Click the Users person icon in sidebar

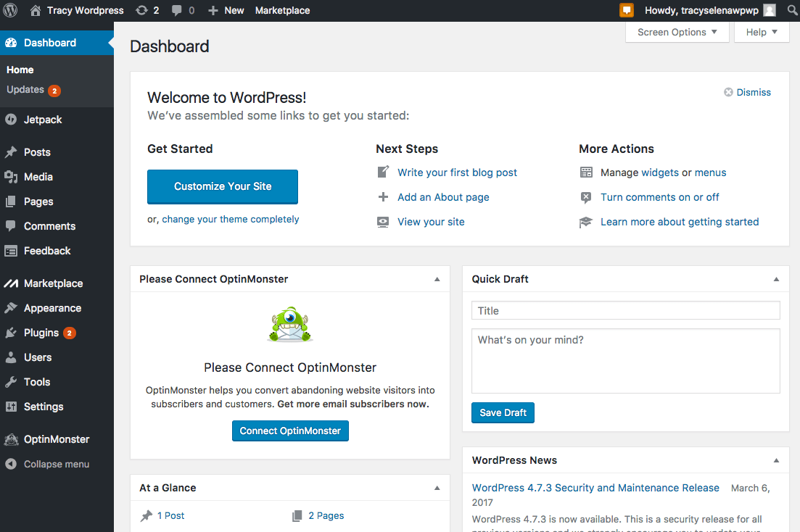pos(11,357)
